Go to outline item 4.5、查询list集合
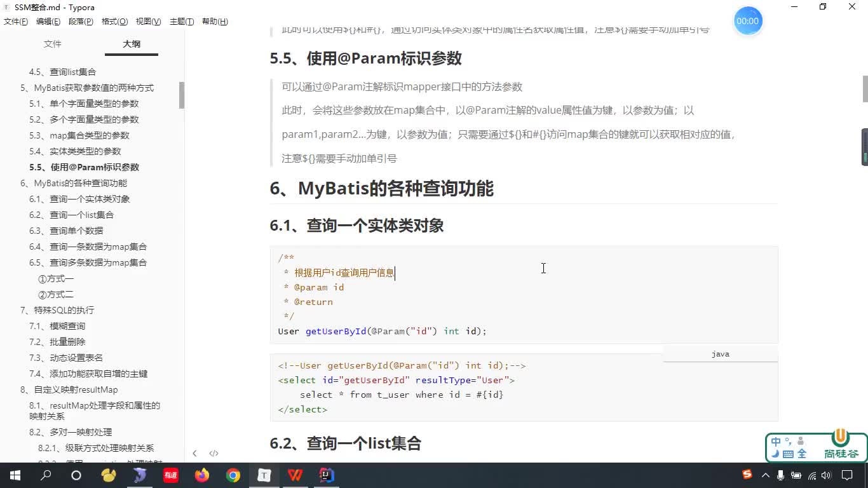Screen dimensions: 868x488 tap(62, 72)
